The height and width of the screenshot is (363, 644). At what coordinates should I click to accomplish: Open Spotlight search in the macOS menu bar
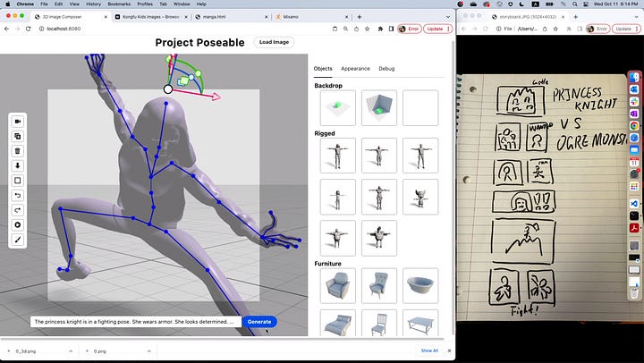[575, 4]
